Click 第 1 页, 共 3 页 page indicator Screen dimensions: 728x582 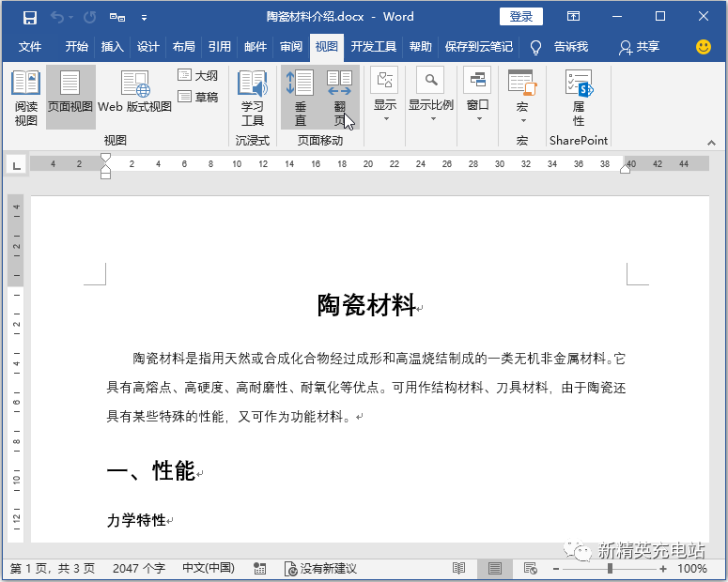coord(53,569)
